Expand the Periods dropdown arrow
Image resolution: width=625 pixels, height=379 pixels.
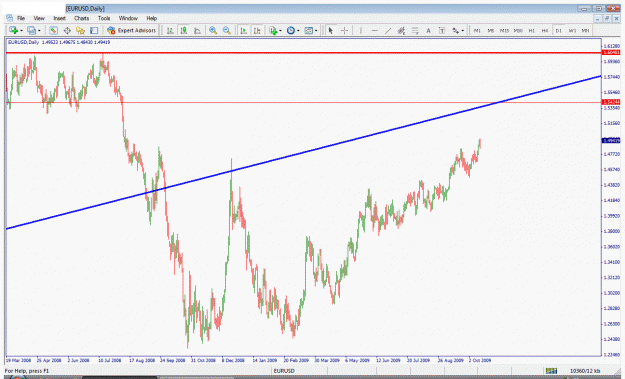(298, 31)
